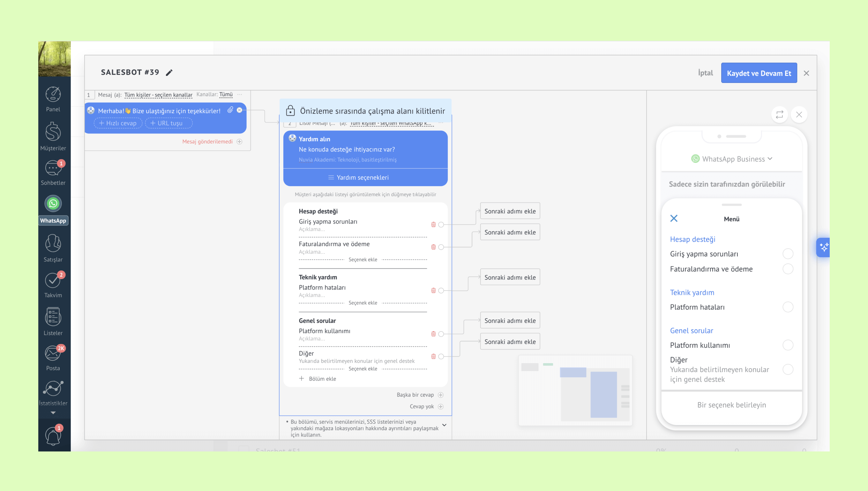Click the pencil icon beside SALESBOT #39
Image resolution: width=868 pixels, height=491 pixels.
[169, 72]
